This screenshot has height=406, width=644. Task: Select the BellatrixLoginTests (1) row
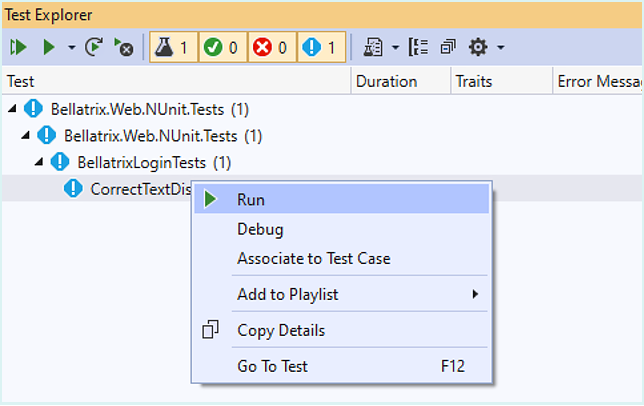(322, 163)
